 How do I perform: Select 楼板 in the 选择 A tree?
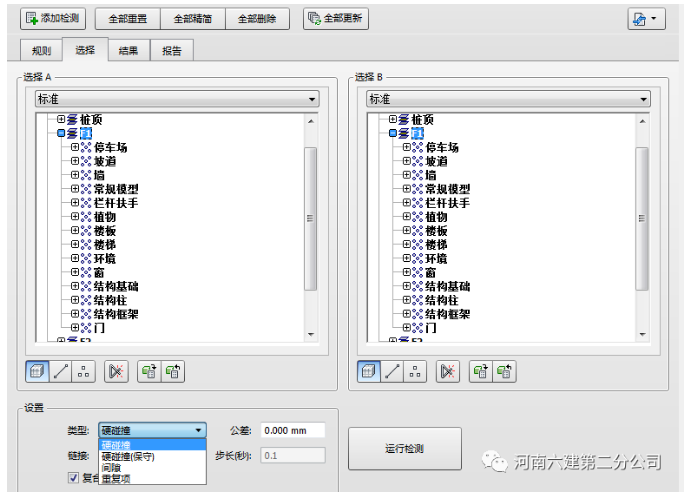coord(105,231)
